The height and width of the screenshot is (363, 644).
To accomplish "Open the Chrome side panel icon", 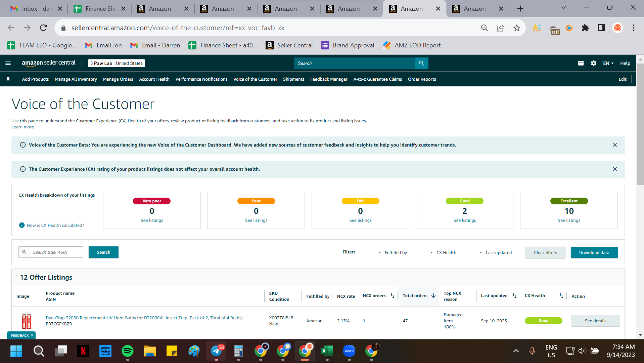I will [601, 28].
